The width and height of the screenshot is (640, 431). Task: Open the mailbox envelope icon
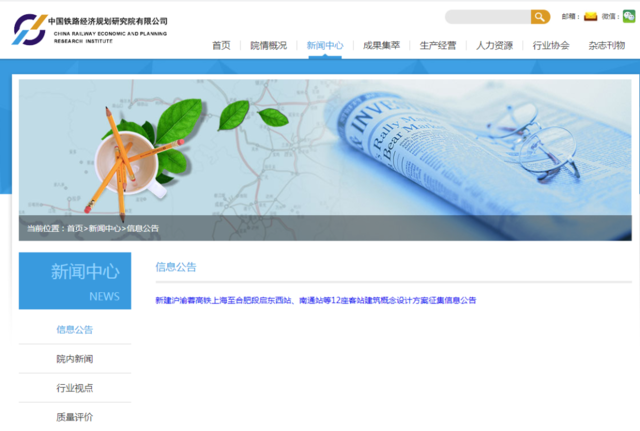click(x=590, y=16)
